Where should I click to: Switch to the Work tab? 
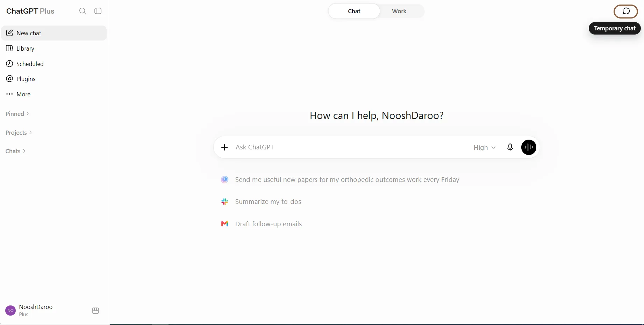click(x=399, y=11)
